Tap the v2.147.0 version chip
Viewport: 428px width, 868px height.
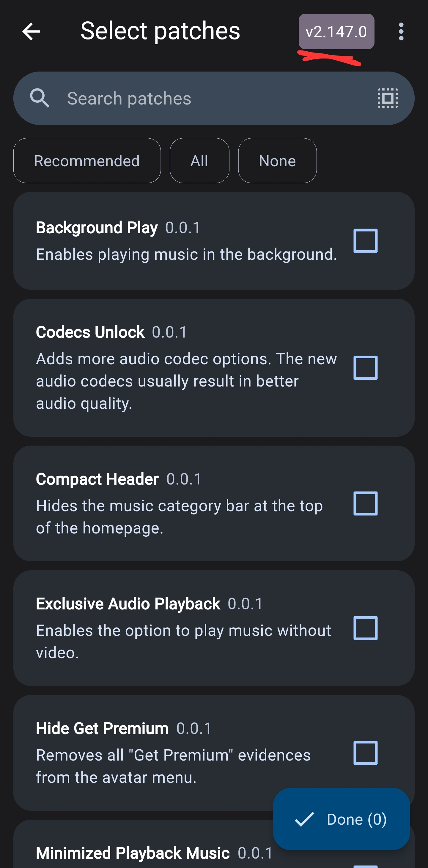[336, 31]
